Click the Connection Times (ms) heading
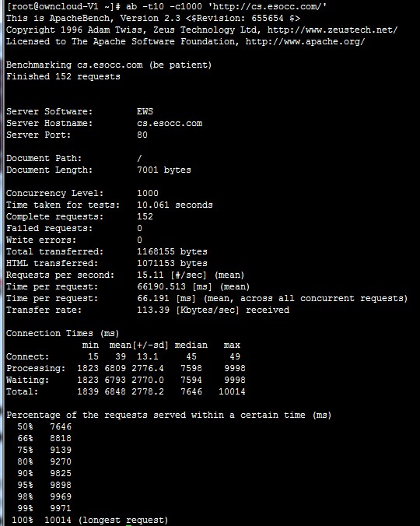 click(x=63, y=334)
